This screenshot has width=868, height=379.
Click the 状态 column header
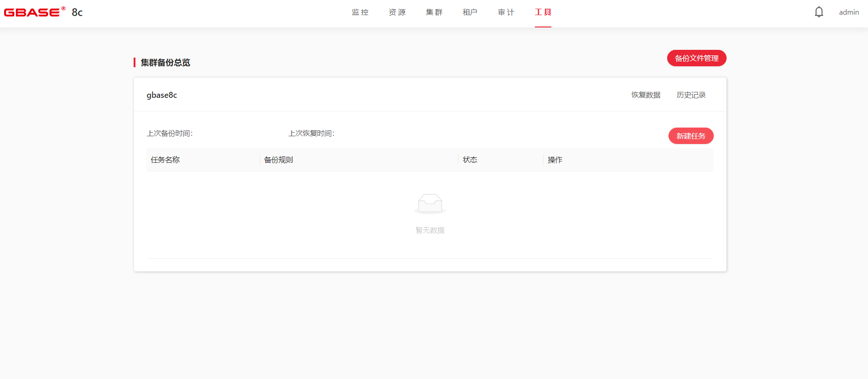470,160
